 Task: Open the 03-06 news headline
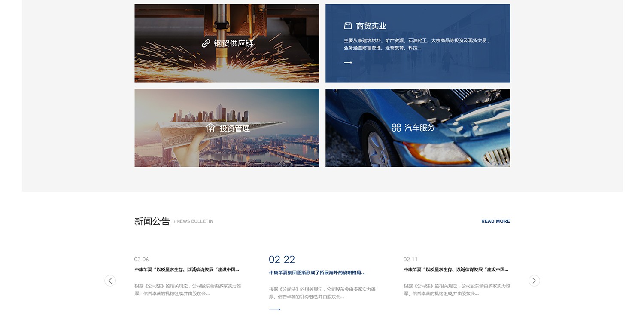point(187,270)
